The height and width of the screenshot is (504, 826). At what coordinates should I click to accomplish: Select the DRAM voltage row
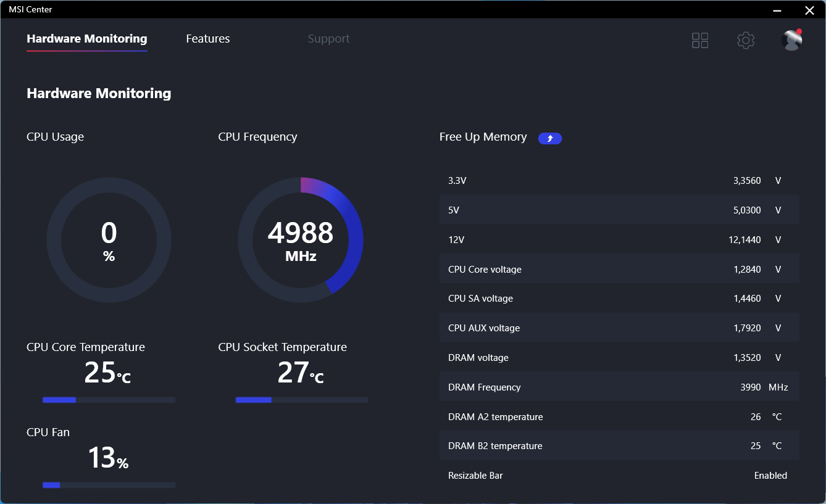pyautogui.click(x=619, y=358)
